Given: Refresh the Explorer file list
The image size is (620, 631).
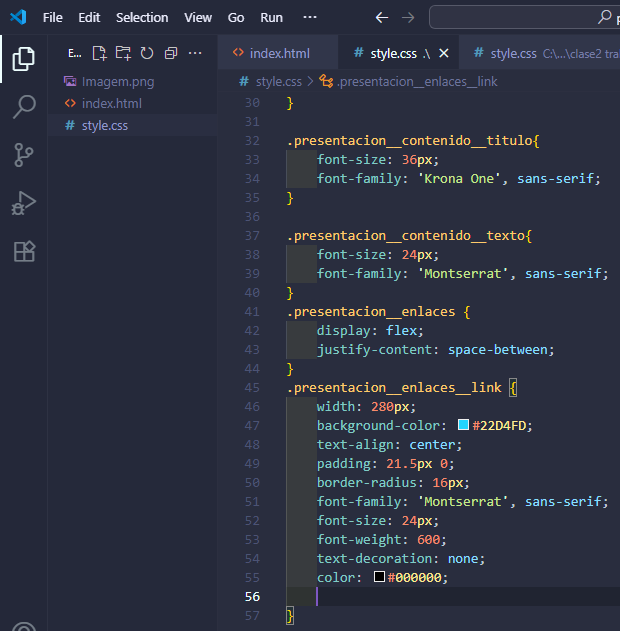Looking at the screenshot, I should pos(147,53).
